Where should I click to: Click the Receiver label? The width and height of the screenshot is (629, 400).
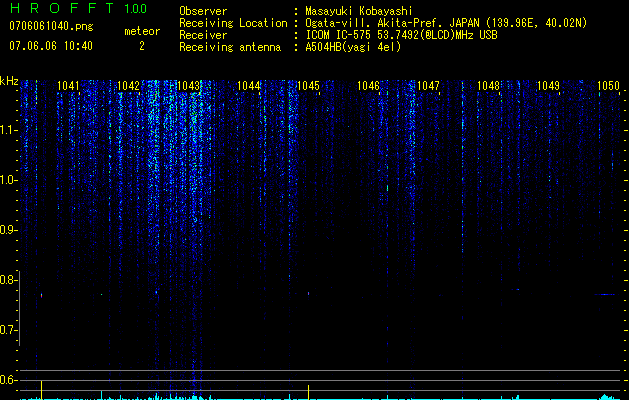(203, 35)
